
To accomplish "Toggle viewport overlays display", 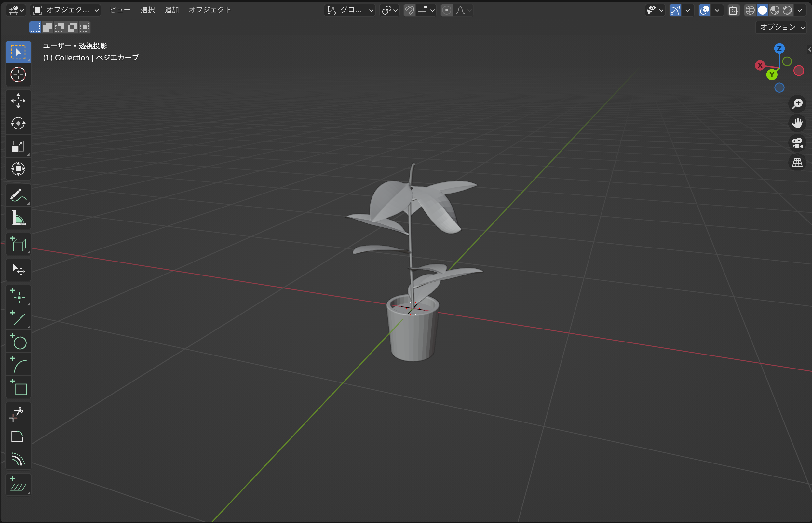I will [x=704, y=10].
